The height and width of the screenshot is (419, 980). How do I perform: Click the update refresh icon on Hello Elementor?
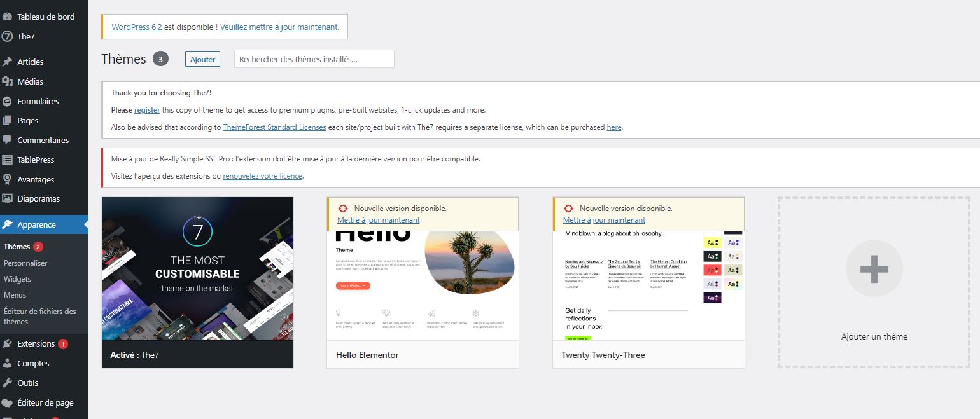click(343, 209)
